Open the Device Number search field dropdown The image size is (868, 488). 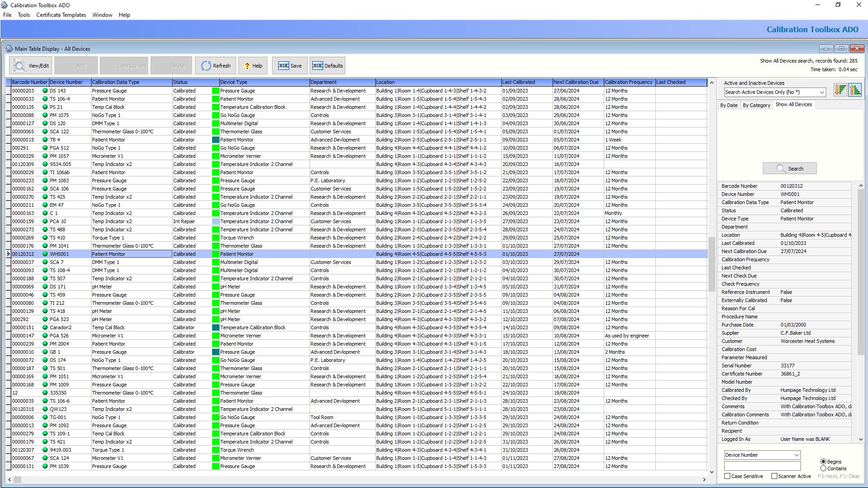point(796,455)
